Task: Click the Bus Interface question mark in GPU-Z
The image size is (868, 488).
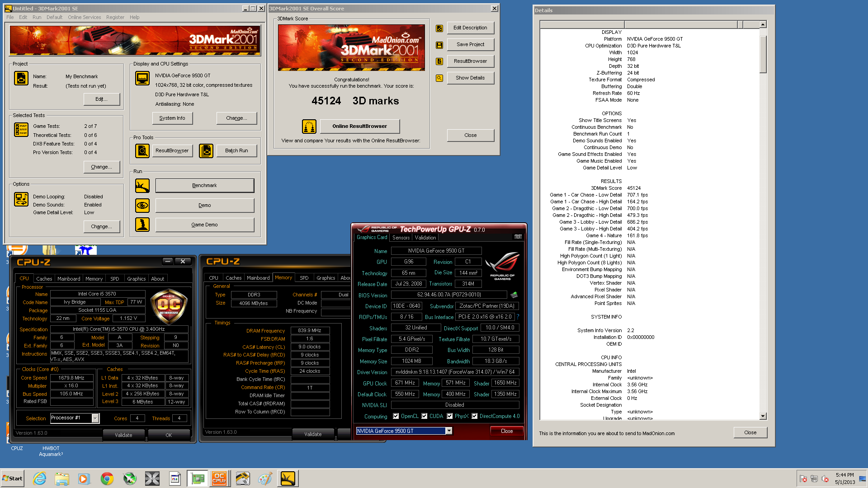Action: click(x=518, y=317)
